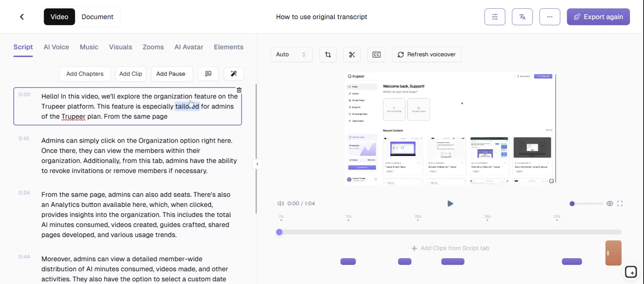
Task: Click the highlighted word 'tailored' in script
Action: 187,106
